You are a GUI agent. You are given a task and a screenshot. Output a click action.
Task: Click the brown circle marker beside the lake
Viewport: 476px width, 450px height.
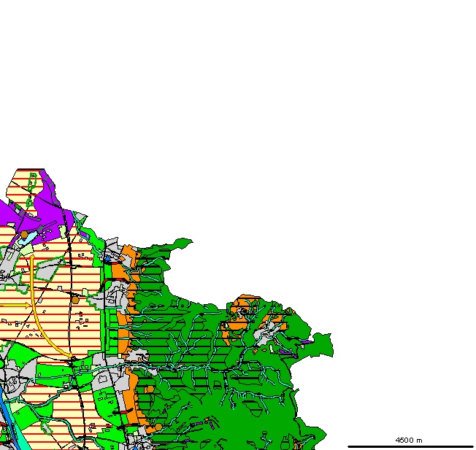coord(25,234)
